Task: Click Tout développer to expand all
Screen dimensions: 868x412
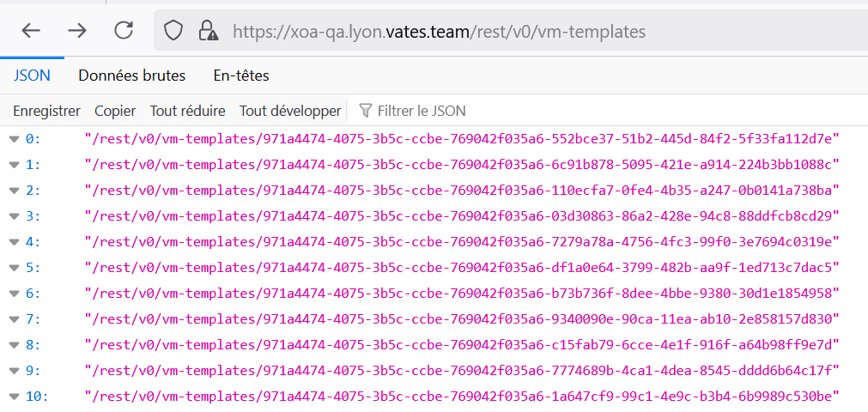Action: [x=290, y=111]
